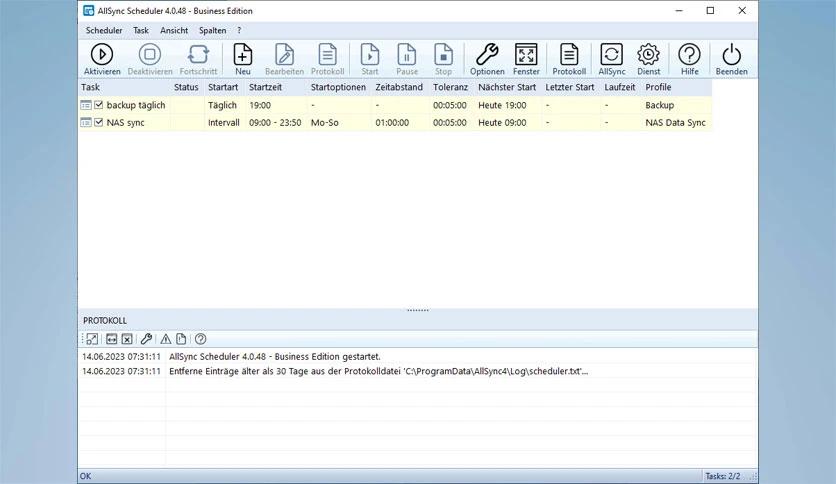Click the NAS Data Sync profile cell
836x484 pixels.
tap(676, 123)
